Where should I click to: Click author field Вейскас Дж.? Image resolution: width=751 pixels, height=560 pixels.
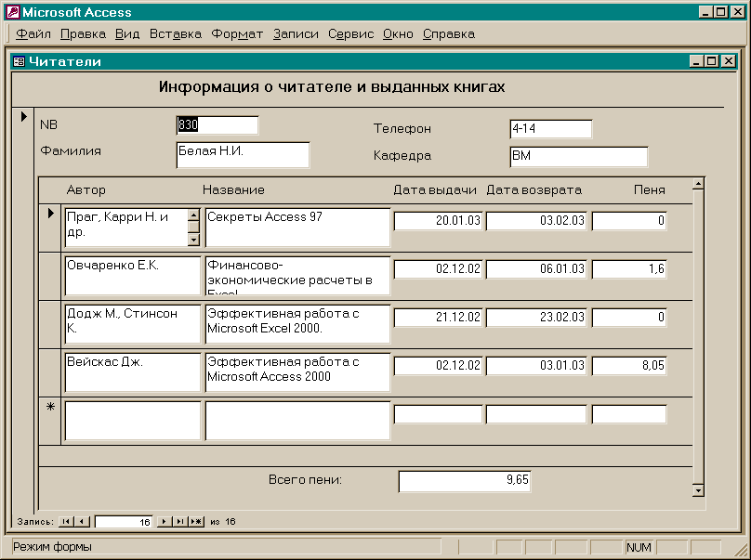point(133,372)
